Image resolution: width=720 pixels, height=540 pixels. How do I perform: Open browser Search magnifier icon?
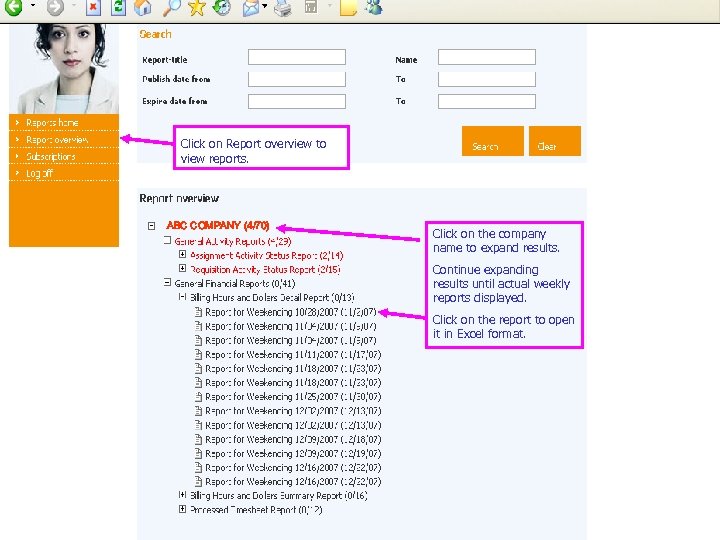[x=172, y=7]
